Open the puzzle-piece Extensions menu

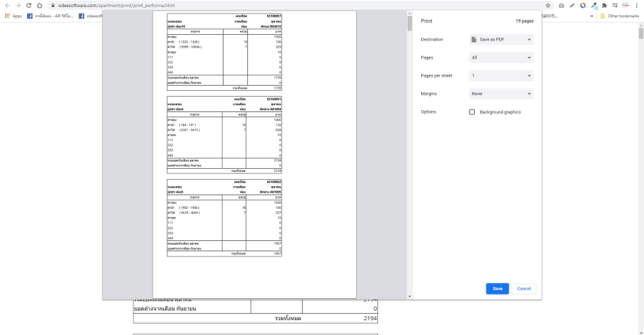click(x=604, y=5)
